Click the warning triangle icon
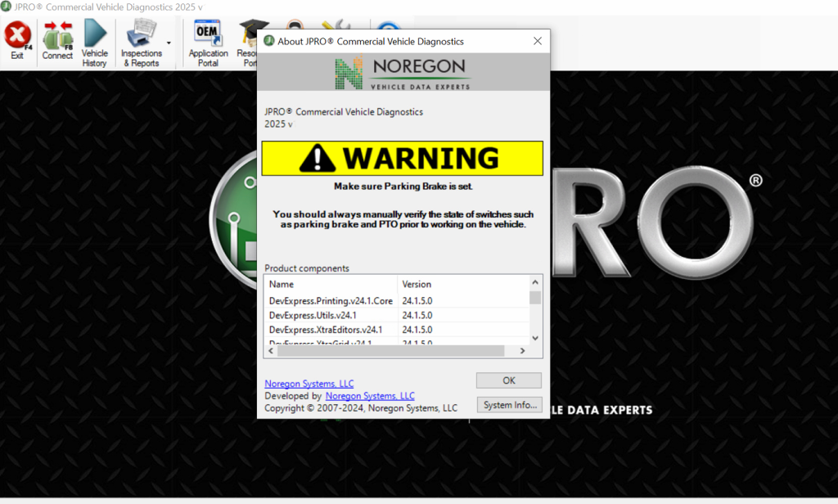 tap(318, 158)
